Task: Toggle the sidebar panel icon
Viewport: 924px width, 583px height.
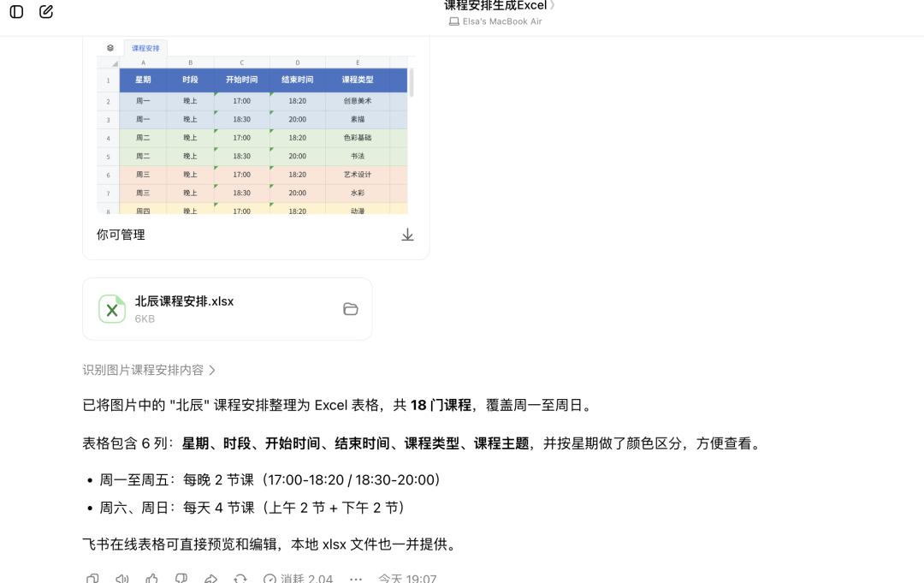Action: (16, 12)
